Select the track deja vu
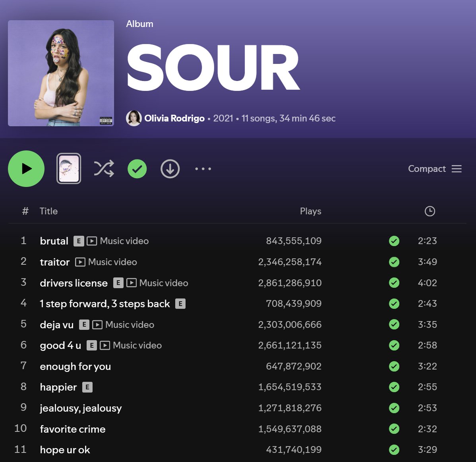The width and height of the screenshot is (476, 462). pos(57,325)
